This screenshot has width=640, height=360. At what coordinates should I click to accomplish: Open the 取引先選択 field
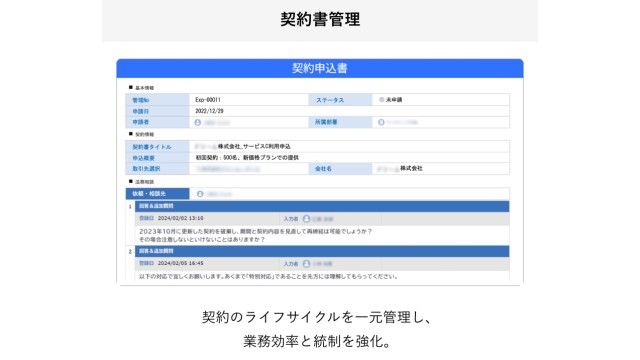pos(249,169)
